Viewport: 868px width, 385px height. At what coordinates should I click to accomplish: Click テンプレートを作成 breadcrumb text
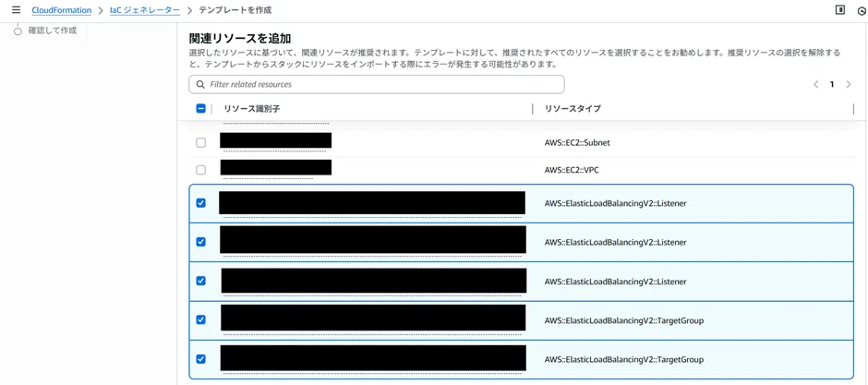click(235, 10)
